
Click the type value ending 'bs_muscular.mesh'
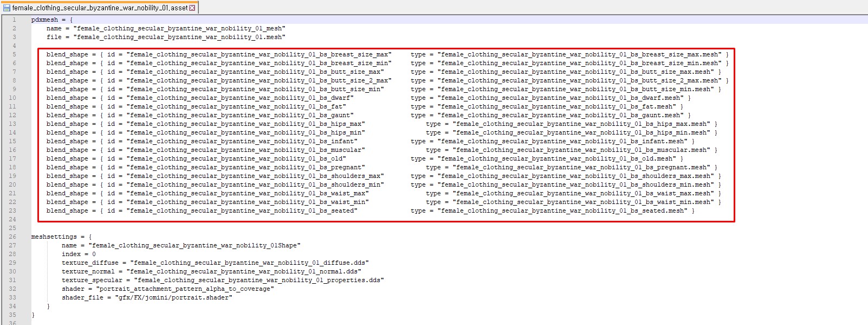(x=581, y=150)
